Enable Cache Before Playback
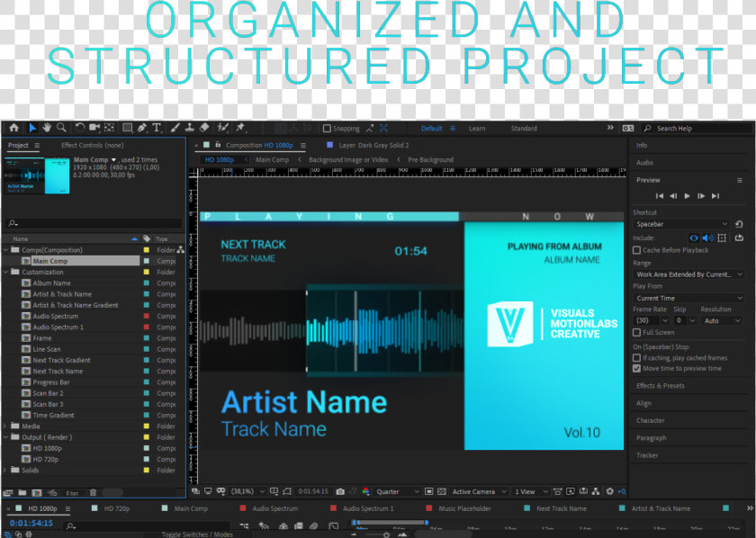This screenshot has width=756, height=538. [636, 250]
